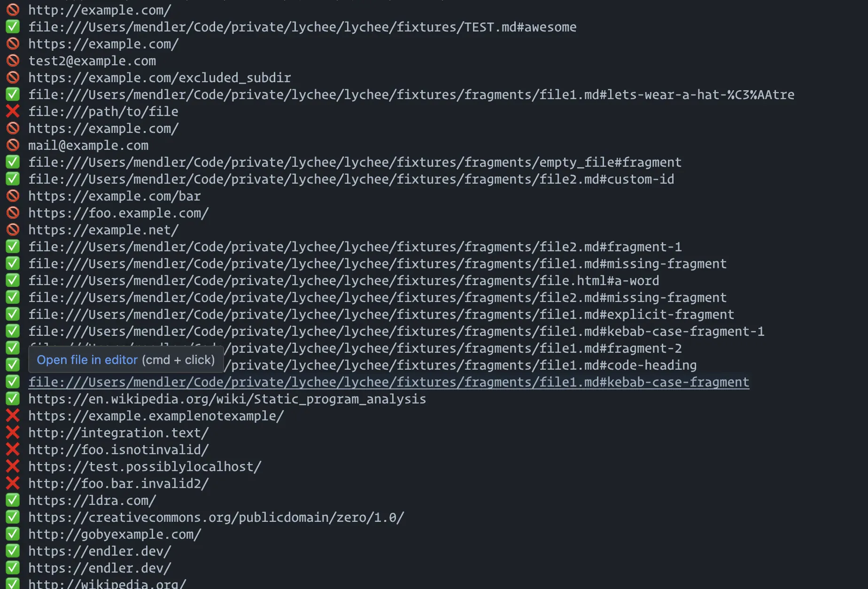Viewport: 868px width, 589px height.
Task: Click the red cross next to http://foo.bar.invalid2/
Action: coord(13,483)
